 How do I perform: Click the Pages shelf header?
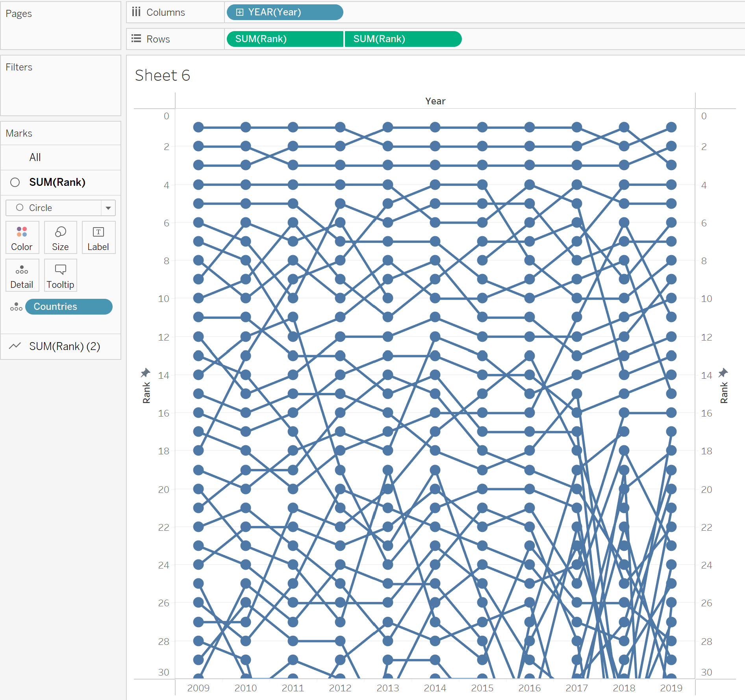(19, 14)
